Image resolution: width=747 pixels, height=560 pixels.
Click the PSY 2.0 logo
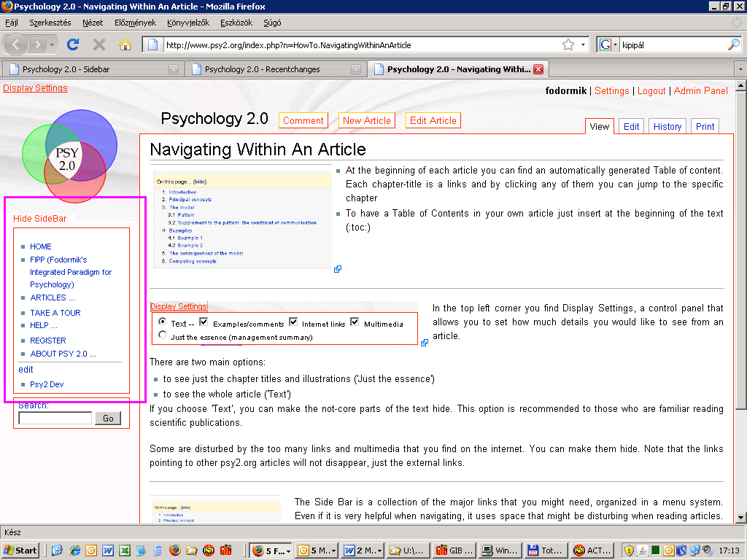pyautogui.click(x=69, y=155)
